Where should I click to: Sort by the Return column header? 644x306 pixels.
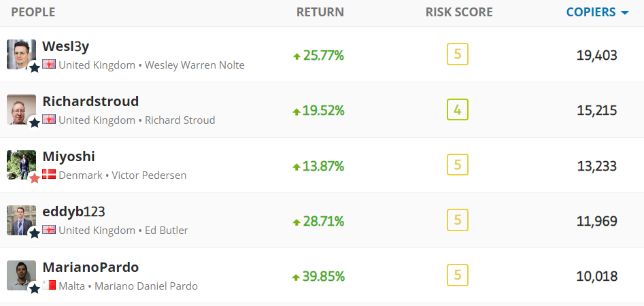pyautogui.click(x=320, y=12)
